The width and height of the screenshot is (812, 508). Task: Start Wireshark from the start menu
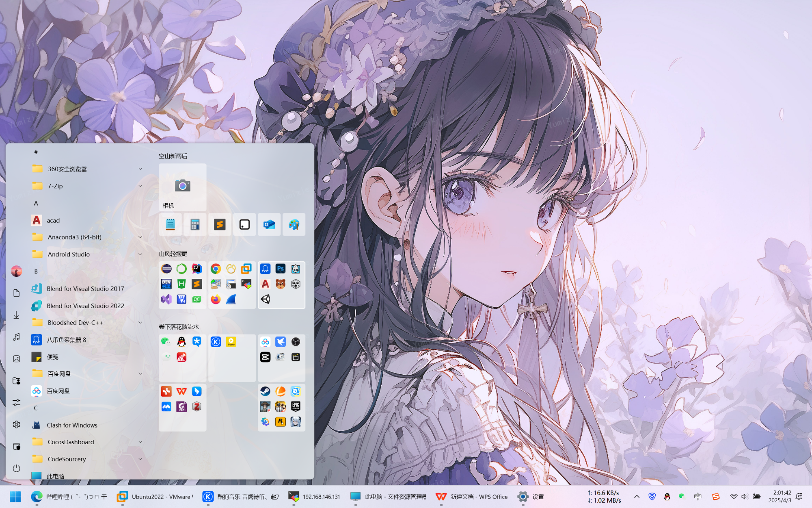point(232,300)
